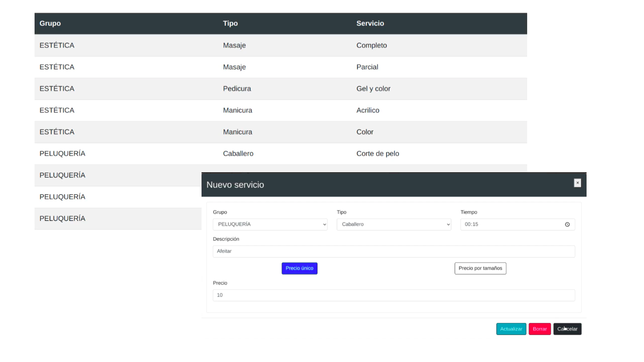Click the Caballero cell in the table
This screenshot has height=362, width=644.
click(238, 154)
